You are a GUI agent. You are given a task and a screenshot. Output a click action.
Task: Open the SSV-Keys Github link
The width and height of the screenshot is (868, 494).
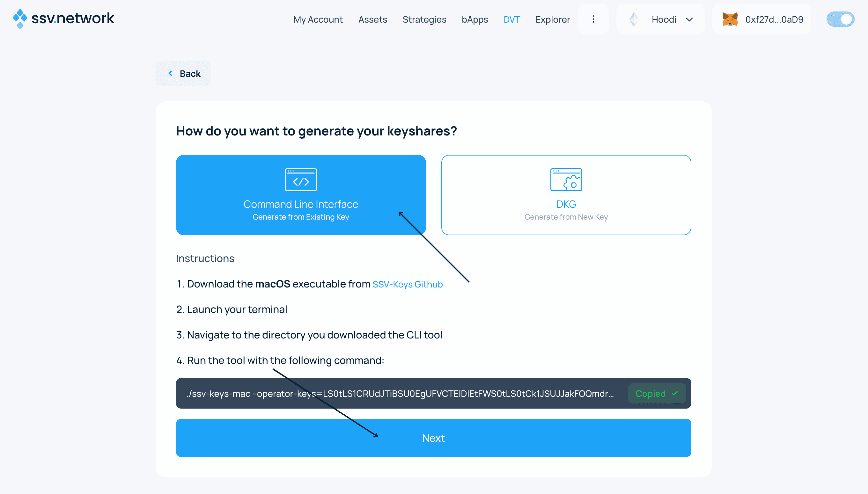(x=407, y=284)
